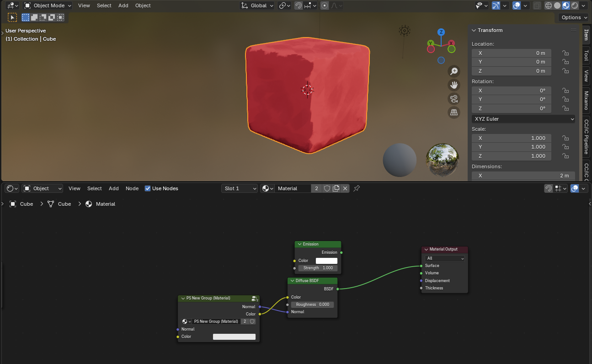Click the red X axis of the navigation gizmo

pyautogui.click(x=451, y=43)
